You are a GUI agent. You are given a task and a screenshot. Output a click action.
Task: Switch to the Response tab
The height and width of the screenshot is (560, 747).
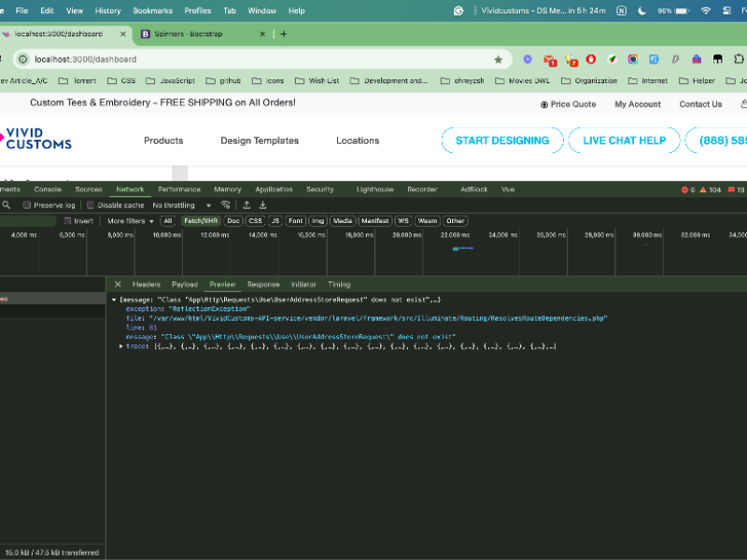coord(262,285)
